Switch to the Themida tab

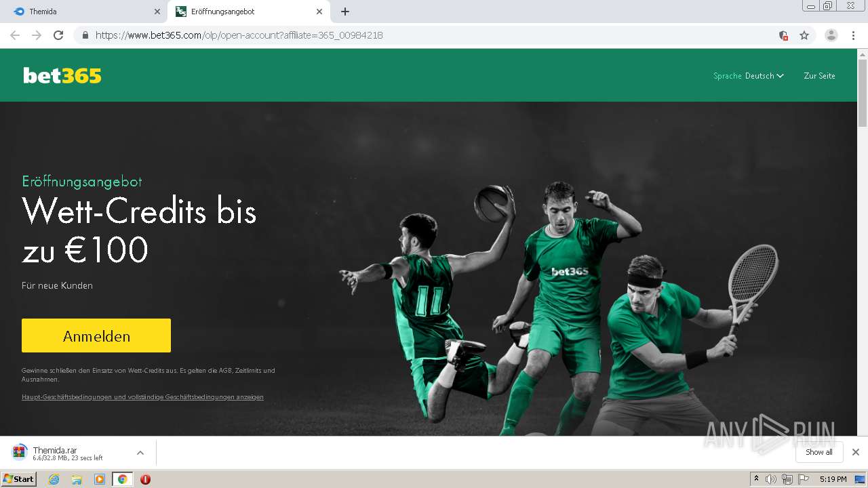pos(84,12)
